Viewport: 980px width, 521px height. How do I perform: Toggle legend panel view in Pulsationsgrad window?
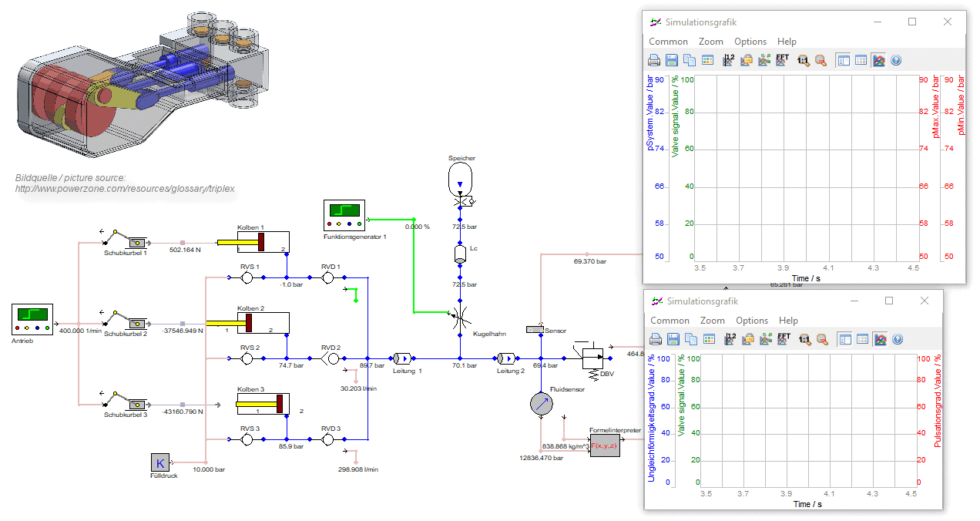coord(844,339)
